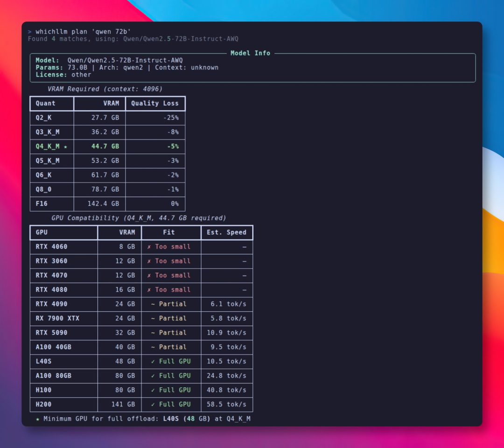Click the red X icon in RTX 4080 row
Viewport: 504px width, 448px height.
(x=149, y=290)
